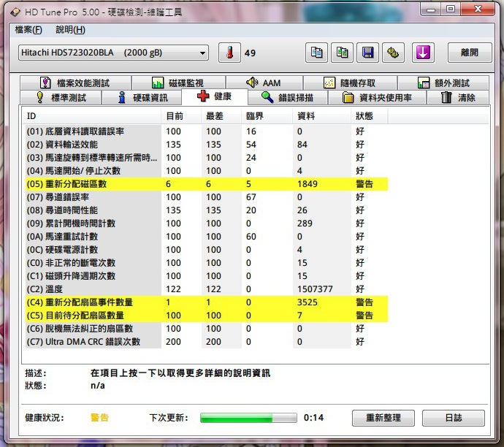Click the purple download arrow icon
This screenshot has width=504, height=447.
click(423, 53)
